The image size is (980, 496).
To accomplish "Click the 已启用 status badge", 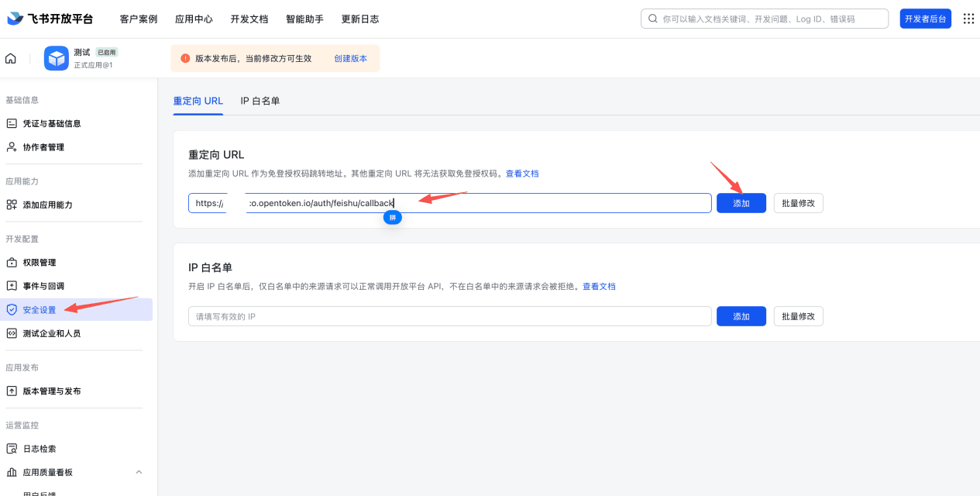I will [106, 52].
